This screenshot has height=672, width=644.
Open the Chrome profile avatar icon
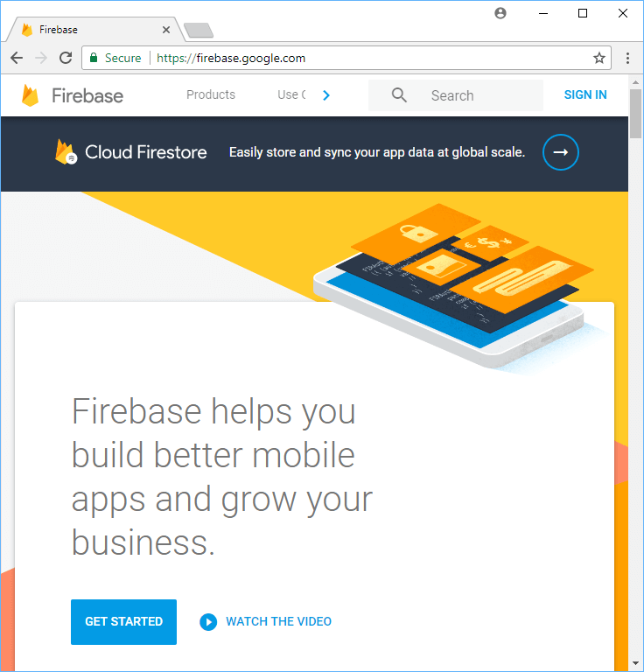(x=500, y=13)
